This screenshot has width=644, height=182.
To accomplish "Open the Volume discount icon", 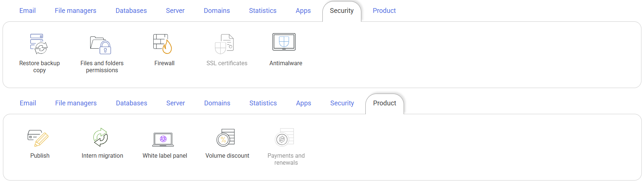I will tap(226, 137).
